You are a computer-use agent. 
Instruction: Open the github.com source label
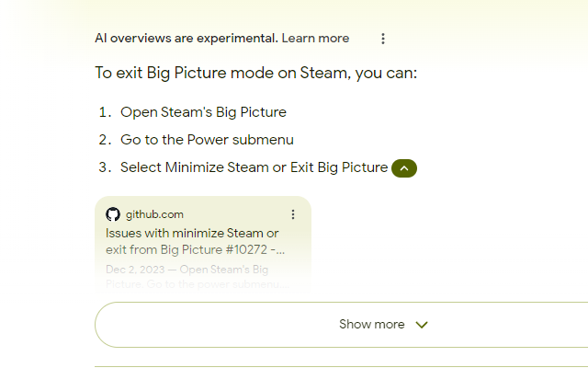(x=154, y=214)
